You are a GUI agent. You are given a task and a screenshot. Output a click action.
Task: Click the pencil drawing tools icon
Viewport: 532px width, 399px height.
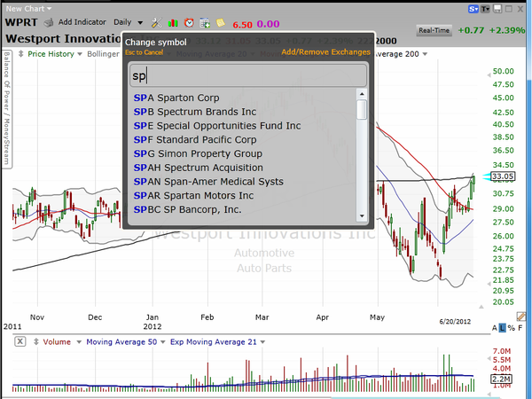pyautogui.click(x=520, y=317)
